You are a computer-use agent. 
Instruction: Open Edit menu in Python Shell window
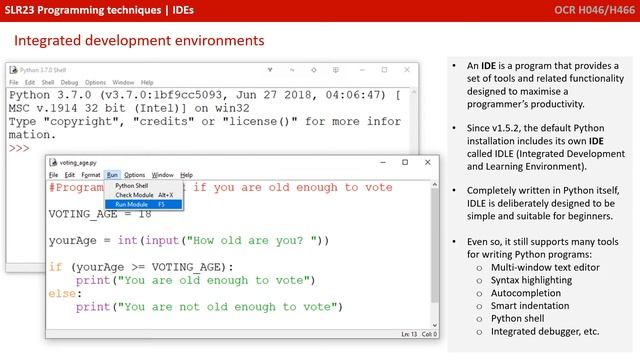tap(30, 82)
